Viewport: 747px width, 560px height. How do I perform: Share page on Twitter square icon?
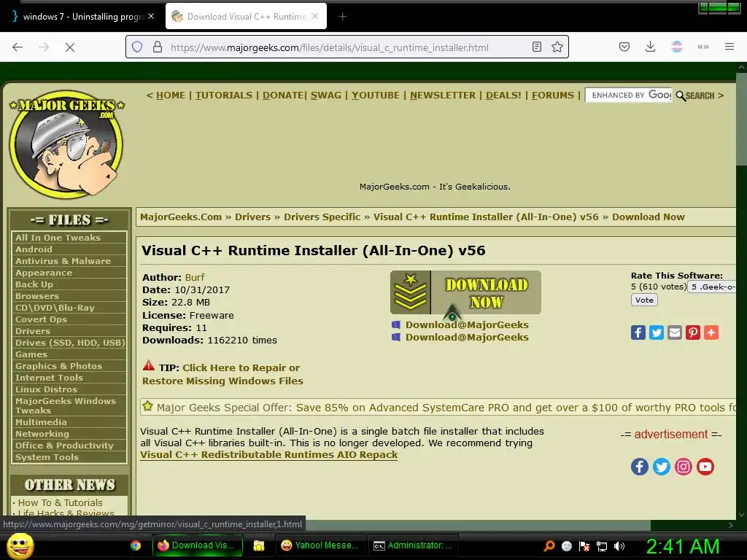coord(656,332)
